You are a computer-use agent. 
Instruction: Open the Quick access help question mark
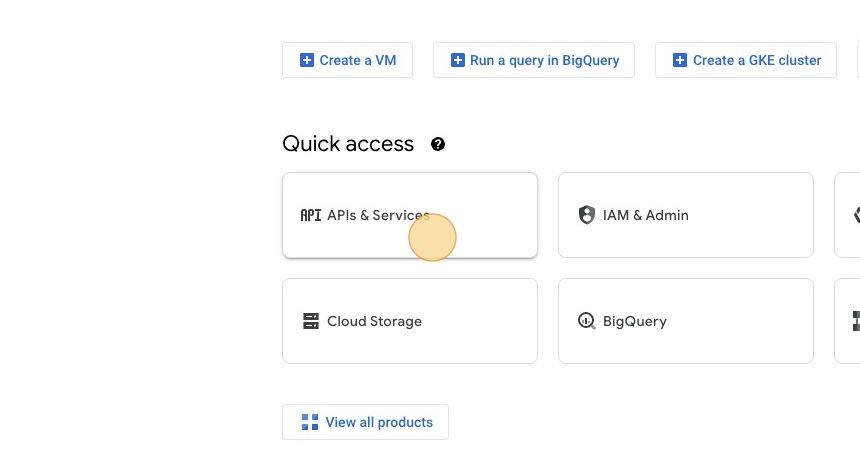click(x=438, y=144)
